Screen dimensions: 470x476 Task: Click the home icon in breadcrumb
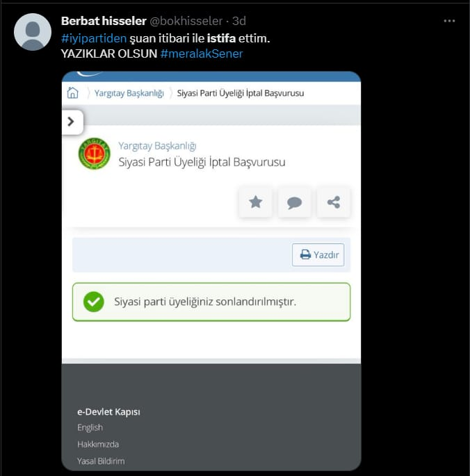click(x=72, y=93)
